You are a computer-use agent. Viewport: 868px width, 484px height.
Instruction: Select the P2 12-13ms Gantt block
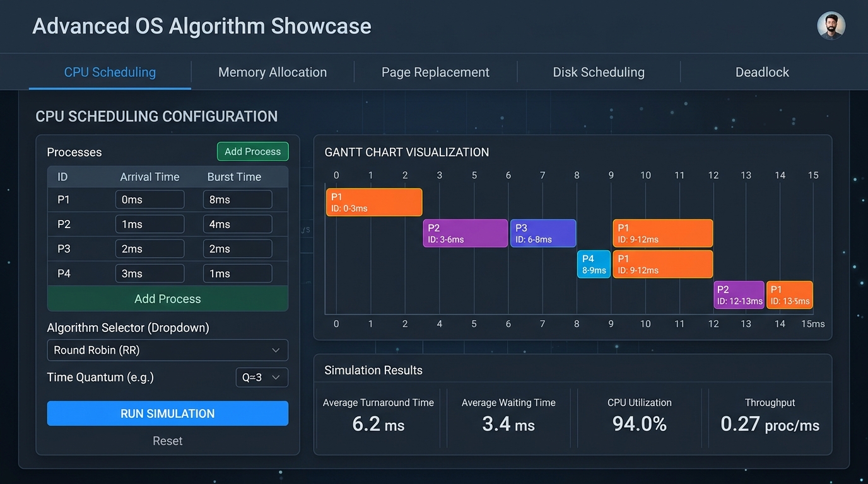point(739,295)
